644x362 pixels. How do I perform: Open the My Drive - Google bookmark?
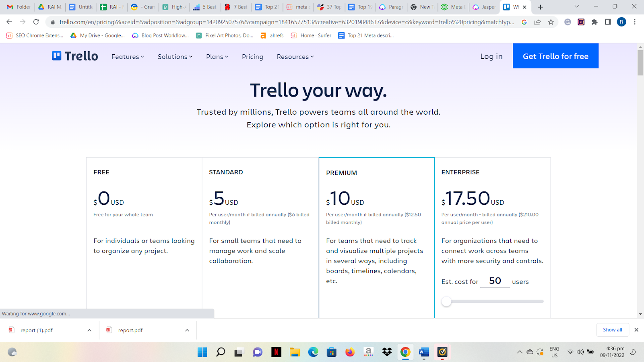(97, 35)
